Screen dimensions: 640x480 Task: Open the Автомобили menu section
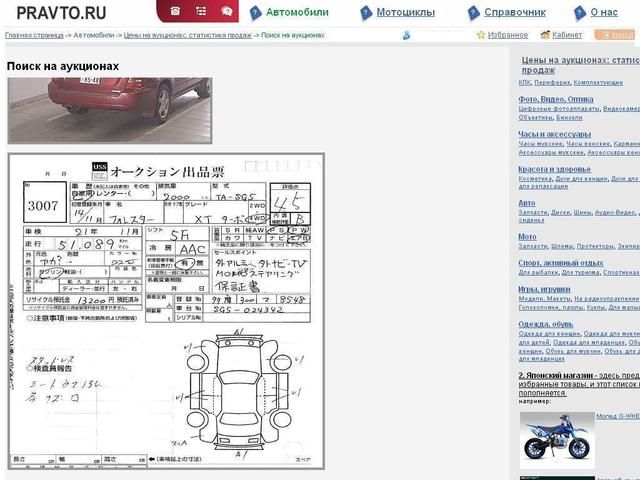[297, 12]
